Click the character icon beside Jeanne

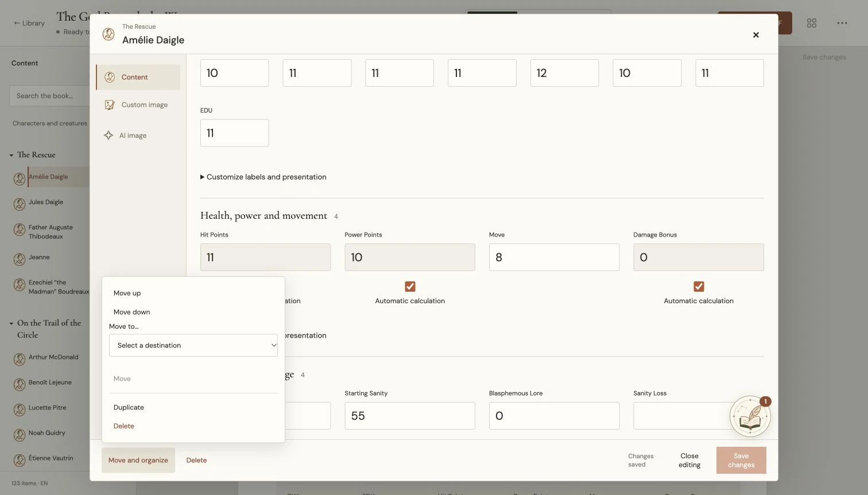20,258
